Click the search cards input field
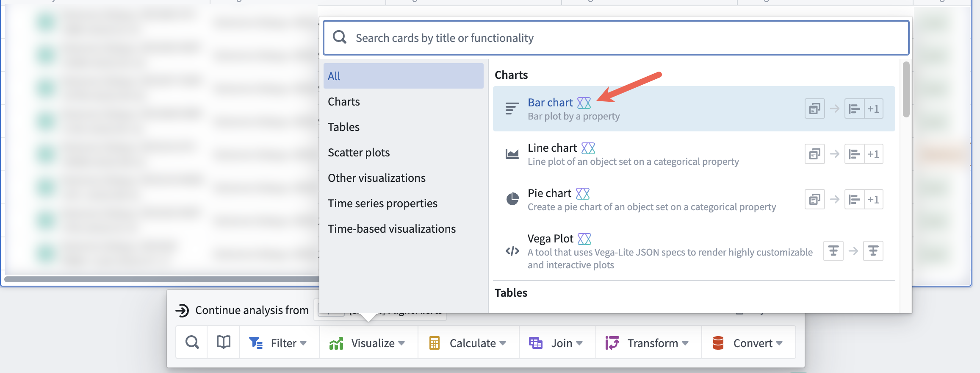Image resolution: width=980 pixels, height=373 pixels. (x=616, y=38)
